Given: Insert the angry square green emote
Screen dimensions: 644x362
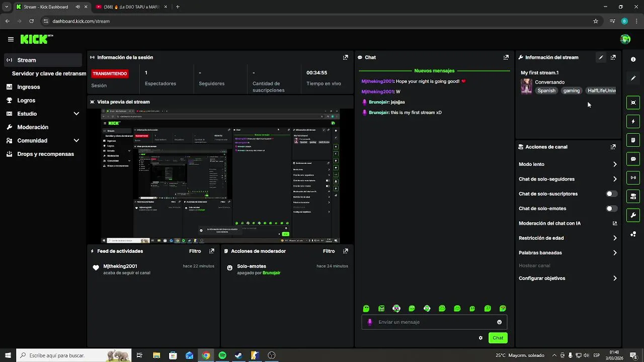Looking at the screenshot, I should (x=381, y=309).
